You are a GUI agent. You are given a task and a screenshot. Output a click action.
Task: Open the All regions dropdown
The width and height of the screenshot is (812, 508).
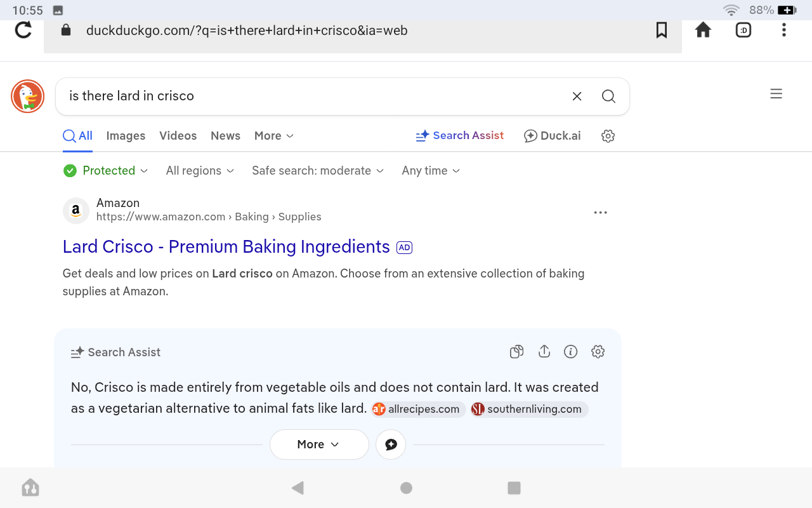pyautogui.click(x=200, y=171)
